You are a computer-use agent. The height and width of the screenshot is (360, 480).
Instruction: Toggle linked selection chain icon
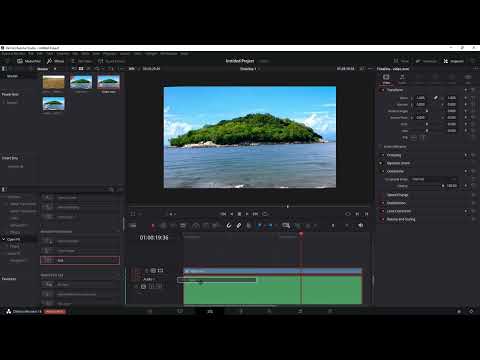point(239,226)
